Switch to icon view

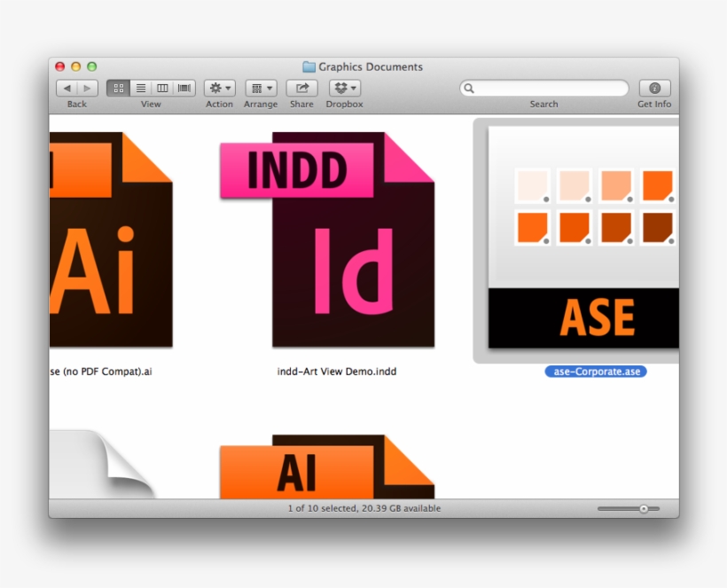click(x=118, y=88)
